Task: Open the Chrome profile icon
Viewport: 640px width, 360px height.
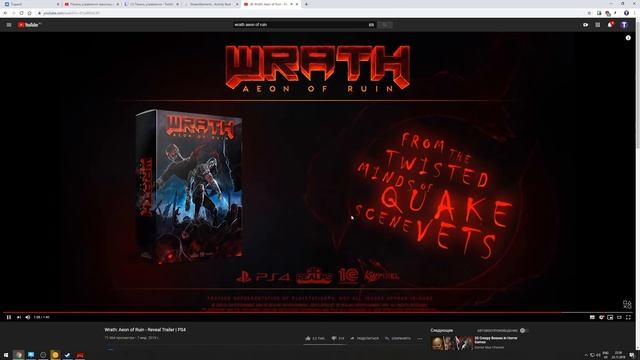Action: pos(626,13)
